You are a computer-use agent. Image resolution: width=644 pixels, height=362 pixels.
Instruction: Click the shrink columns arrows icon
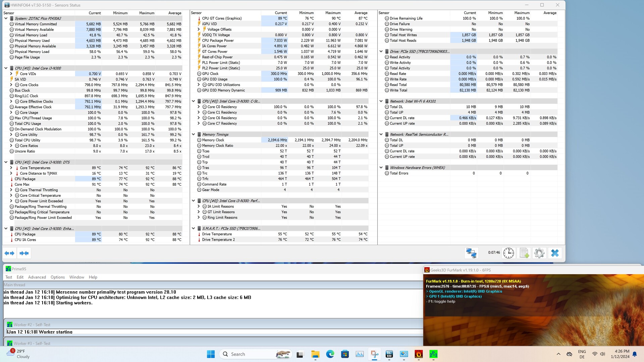[x=24, y=253]
